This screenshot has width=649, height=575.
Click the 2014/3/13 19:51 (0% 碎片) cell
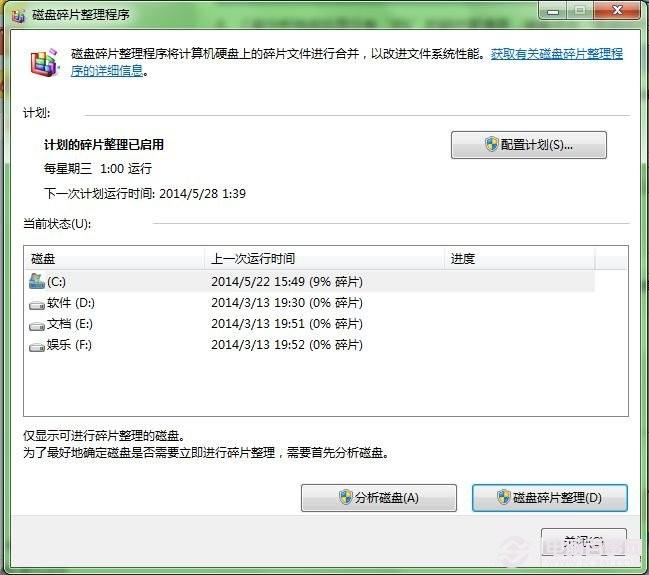tap(287, 324)
